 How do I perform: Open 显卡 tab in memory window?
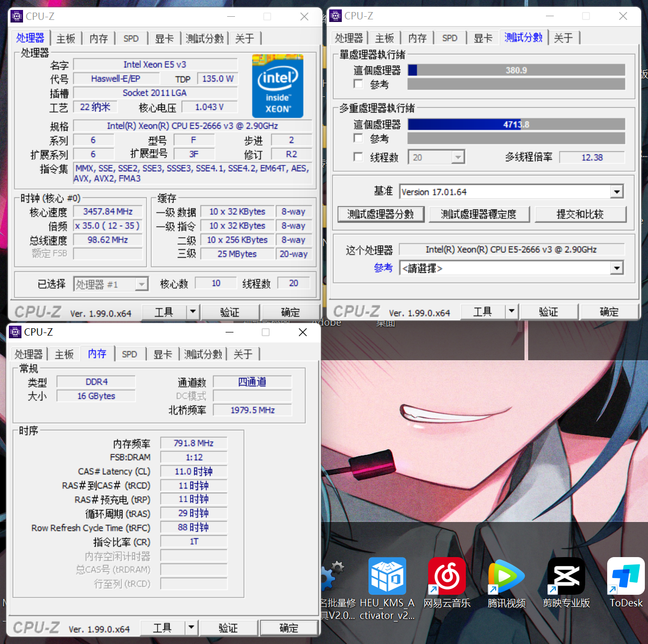(163, 354)
